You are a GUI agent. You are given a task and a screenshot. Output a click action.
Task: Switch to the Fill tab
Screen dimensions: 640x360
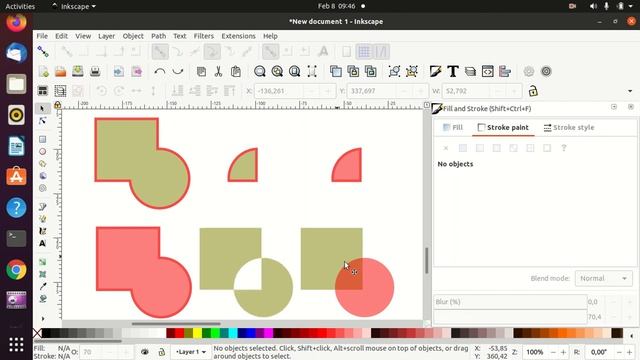pos(453,127)
